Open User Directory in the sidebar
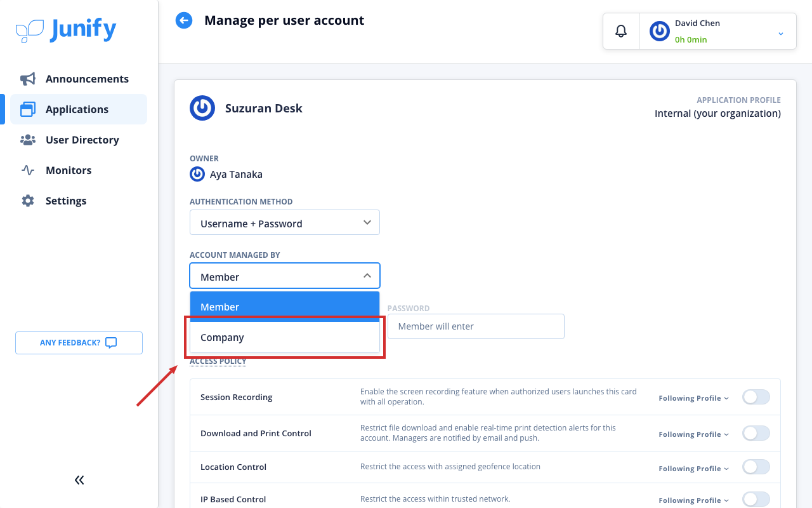 (79, 140)
